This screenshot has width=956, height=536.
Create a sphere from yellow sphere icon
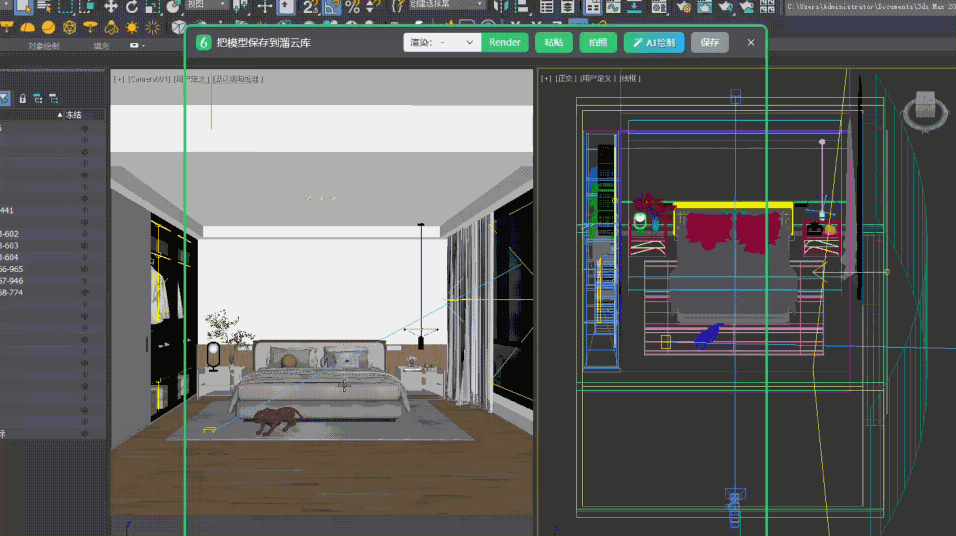coord(48,27)
